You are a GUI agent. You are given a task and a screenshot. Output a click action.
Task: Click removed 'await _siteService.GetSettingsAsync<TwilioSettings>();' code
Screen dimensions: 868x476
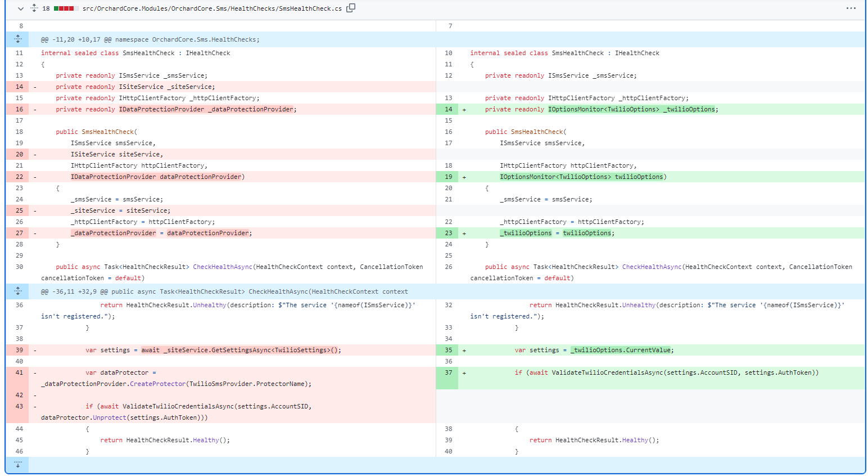[x=241, y=350]
